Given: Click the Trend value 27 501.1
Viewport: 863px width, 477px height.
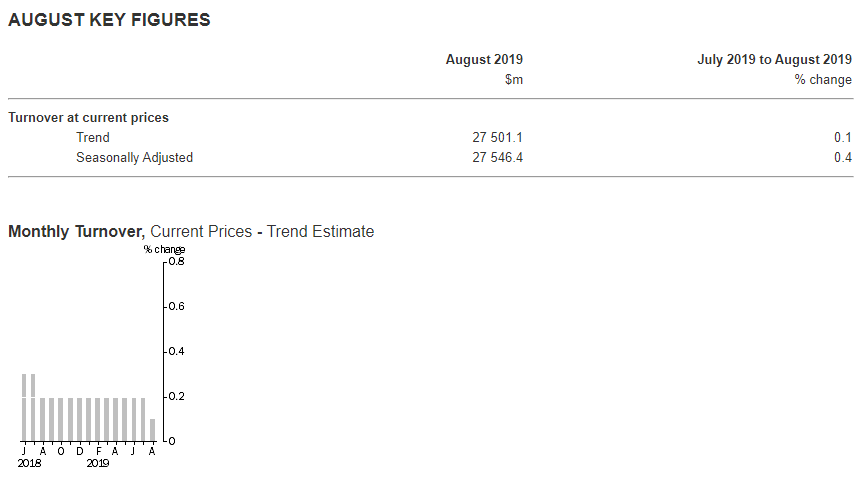Looking at the screenshot, I should pos(497,138).
